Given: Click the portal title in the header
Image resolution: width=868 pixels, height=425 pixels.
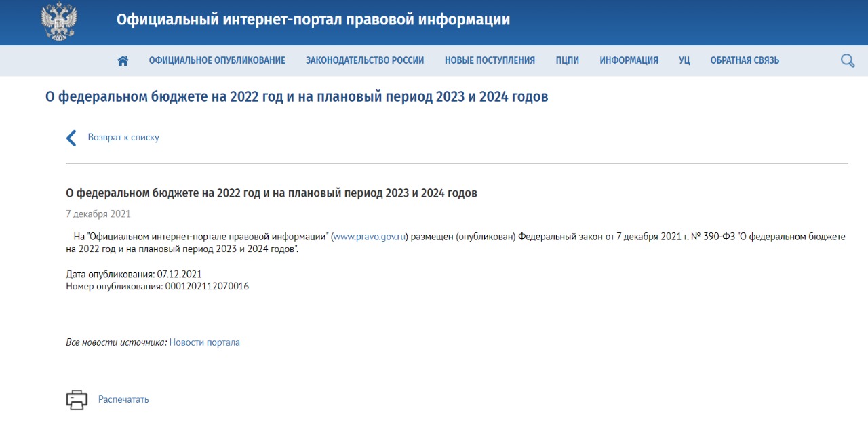Looking at the screenshot, I should [313, 20].
